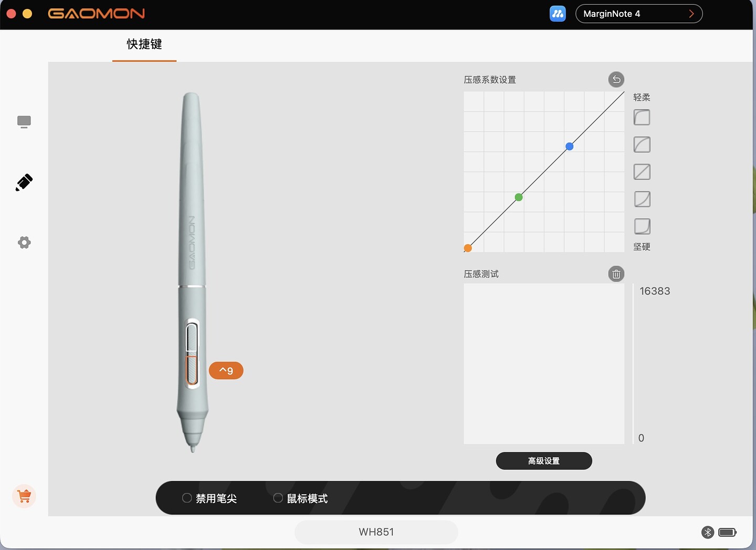Click the green pressure curve control point

pos(519,198)
